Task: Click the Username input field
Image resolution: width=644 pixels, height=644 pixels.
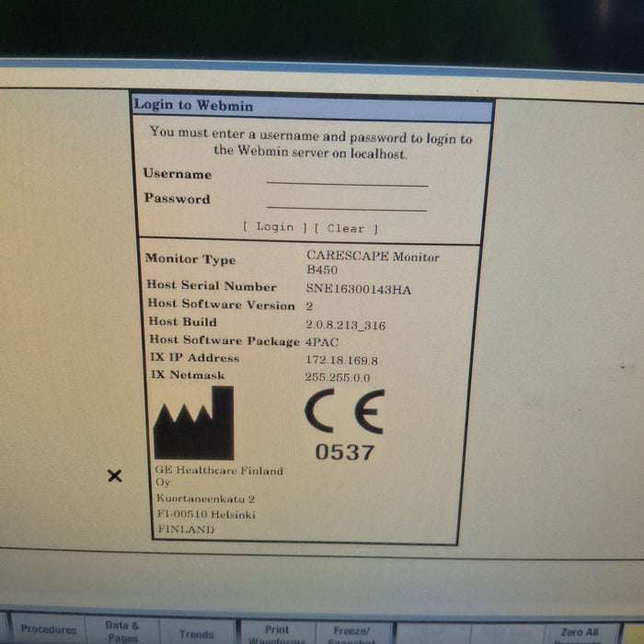Action: 347,177
